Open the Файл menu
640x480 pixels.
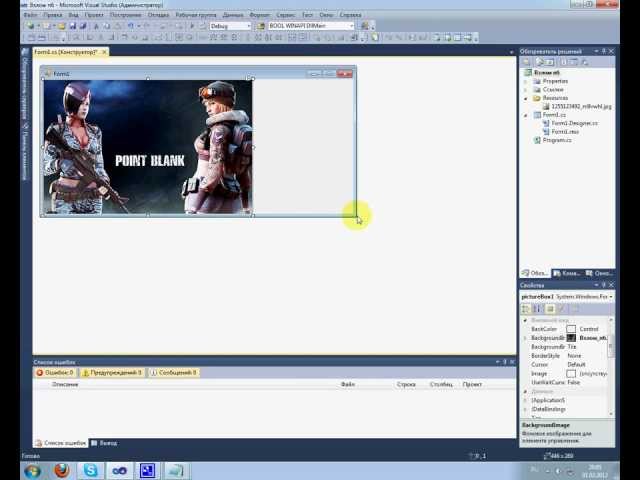(x=30, y=15)
